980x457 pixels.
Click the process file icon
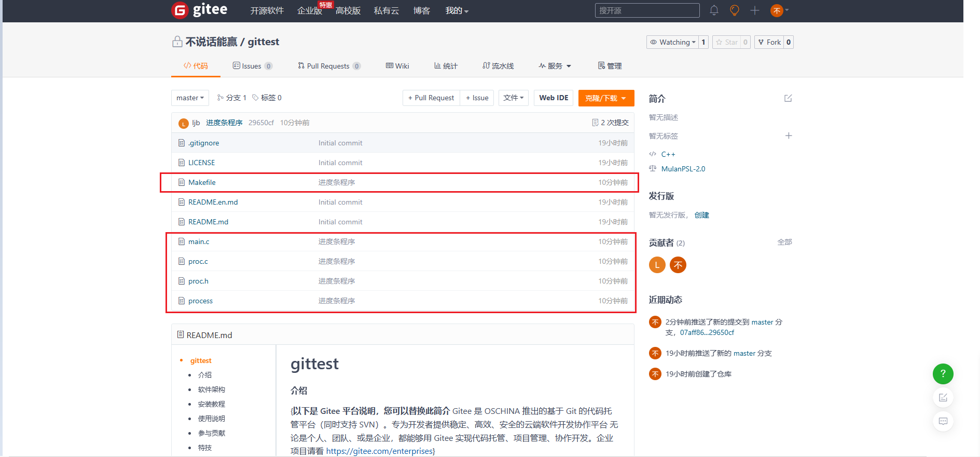(182, 301)
